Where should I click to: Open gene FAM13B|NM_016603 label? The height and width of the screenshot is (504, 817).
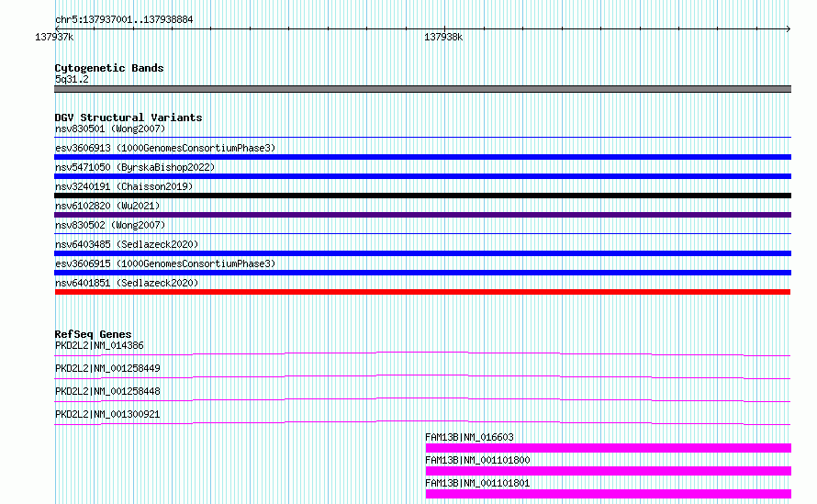[x=469, y=437]
